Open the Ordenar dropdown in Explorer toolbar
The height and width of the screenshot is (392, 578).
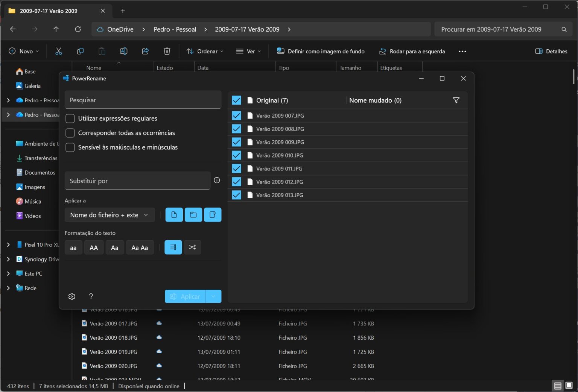[205, 52]
